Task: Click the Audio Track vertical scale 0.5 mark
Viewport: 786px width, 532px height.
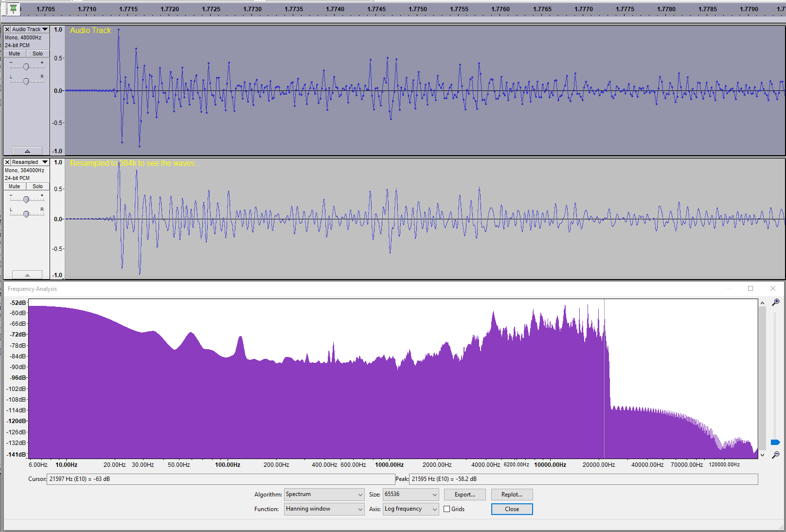Action: click(58, 58)
